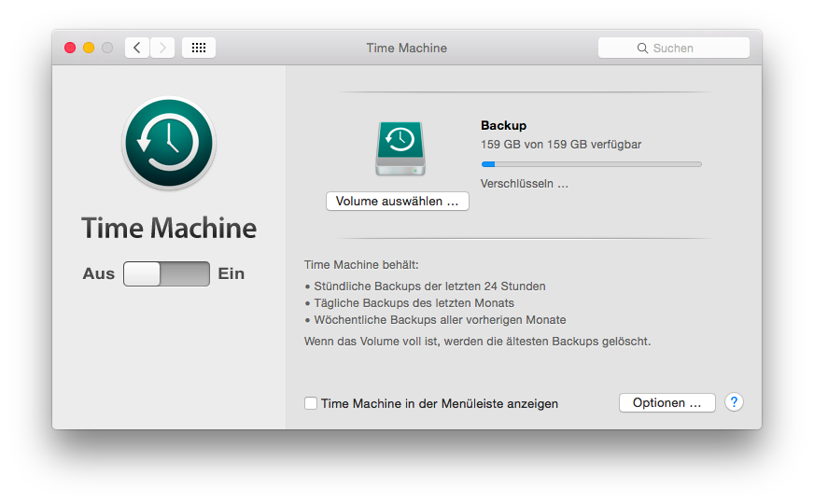Click the Backup disk drive icon
814x504 pixels.
point(400,148)
